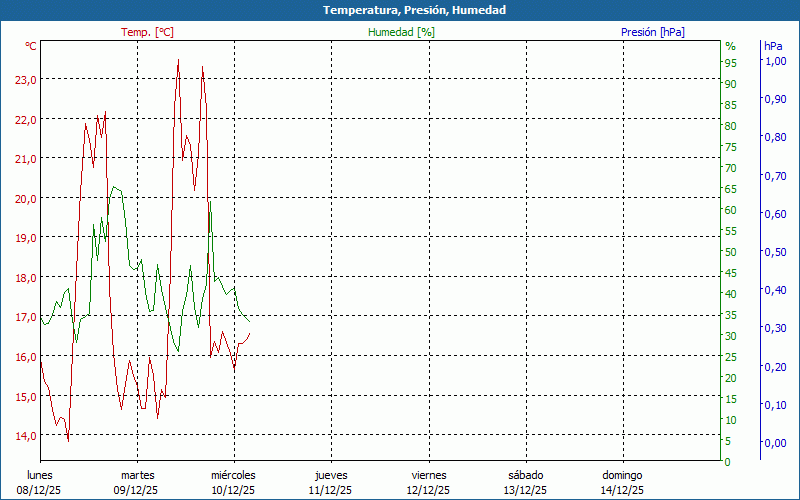Image resolution: width=800 pixels, height=500 pixels.
Task: Select the sábado 13/12/25 date marker
Action: coord(525,482)
